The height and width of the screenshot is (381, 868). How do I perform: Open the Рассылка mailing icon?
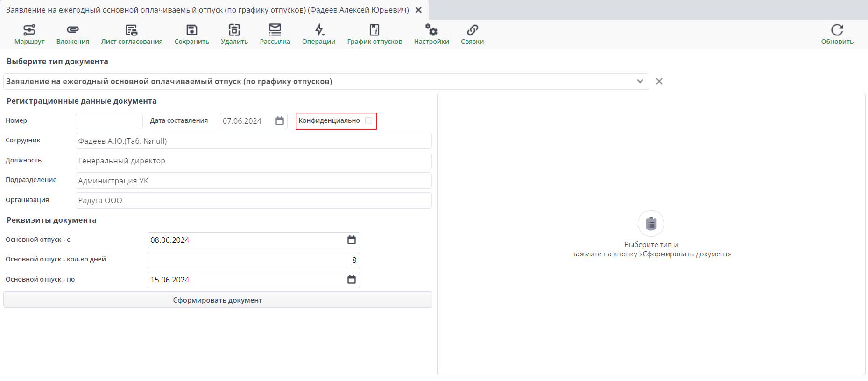click(x=275, y=30)
